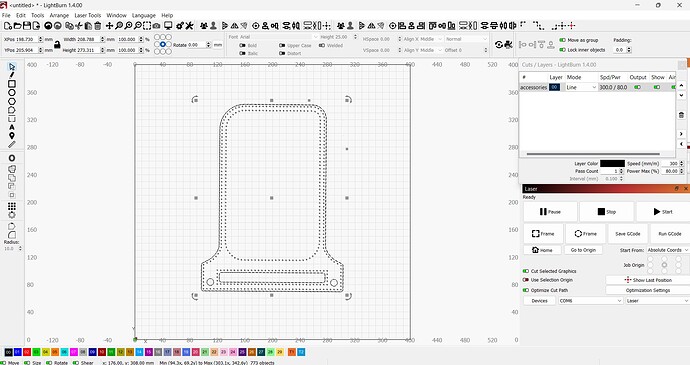Toggle Show switch for accessories layer
Viewport: 690px width, 365px height.
click(x=657, y=87)
